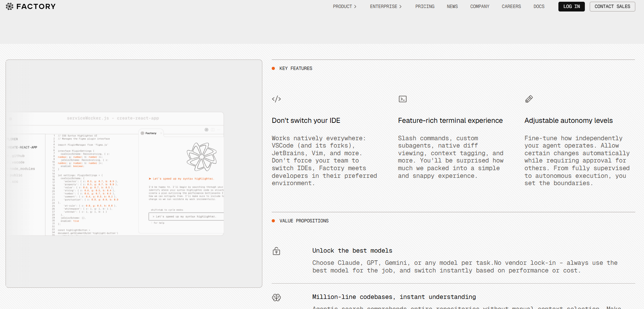Image resolution: width=644 pixels, height=309 pixels.
Task: Click 'Unlock the best models' title
Action: [352, 251]
